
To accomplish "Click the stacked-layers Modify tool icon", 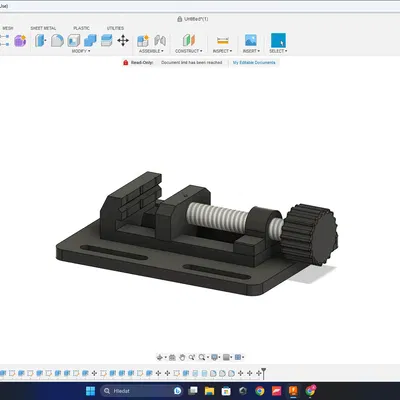I will click(106, 41).
